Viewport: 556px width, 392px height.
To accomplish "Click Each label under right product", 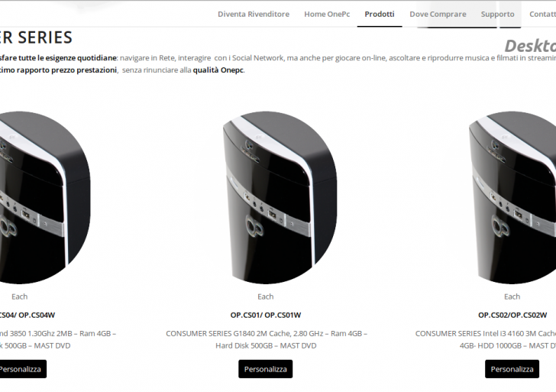I will coord(512,296).
